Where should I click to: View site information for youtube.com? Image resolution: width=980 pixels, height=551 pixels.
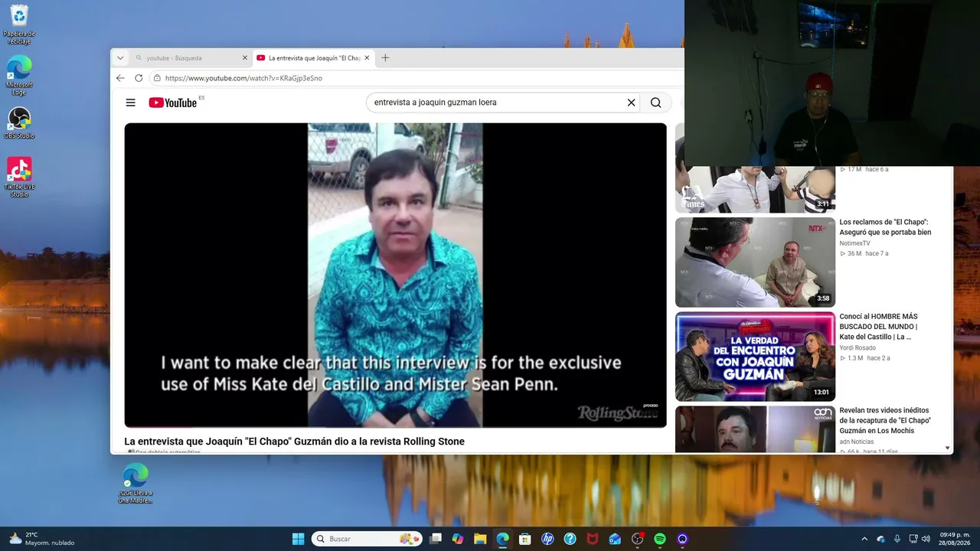tap(157, 78)
